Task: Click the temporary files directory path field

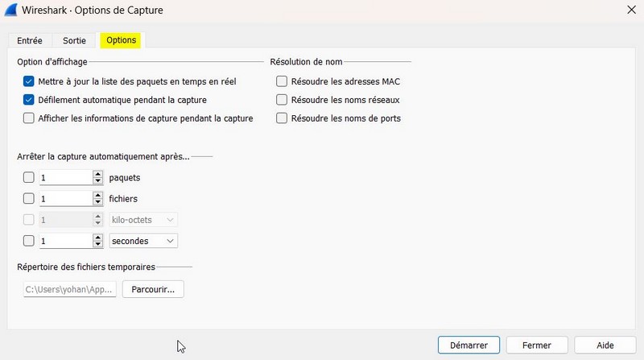Action: click(70, 289)
